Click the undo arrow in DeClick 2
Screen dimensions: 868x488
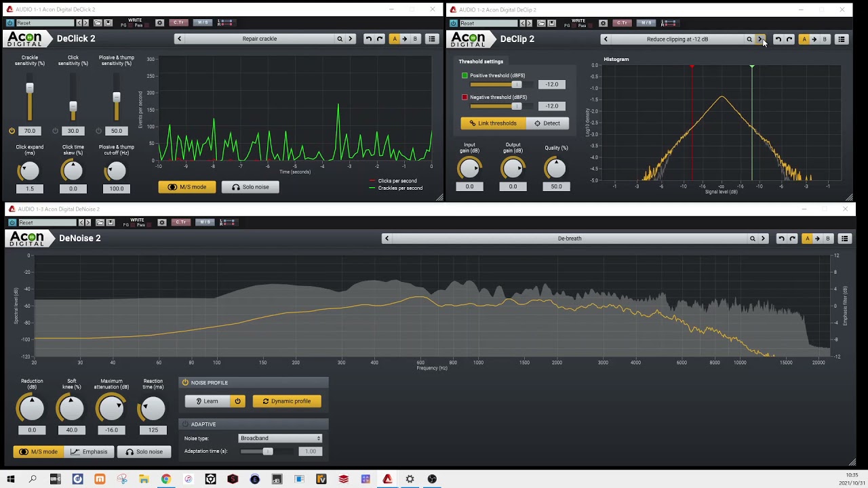coord(368,39)
